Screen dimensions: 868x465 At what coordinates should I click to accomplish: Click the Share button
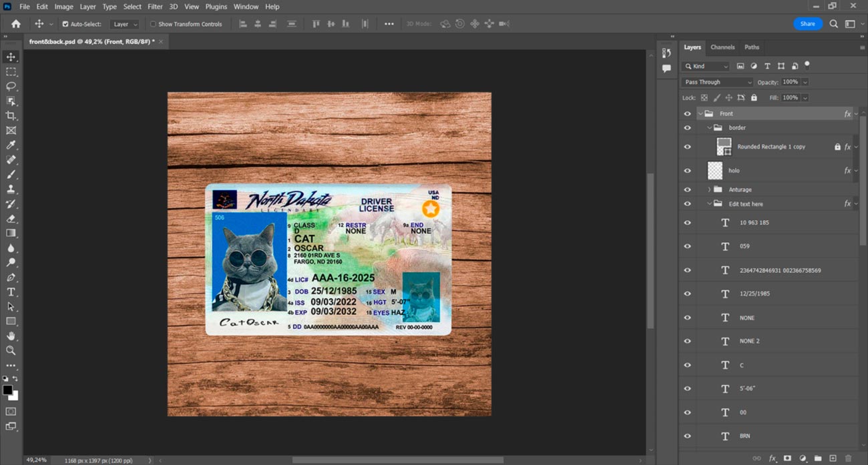tap(807, 24)
